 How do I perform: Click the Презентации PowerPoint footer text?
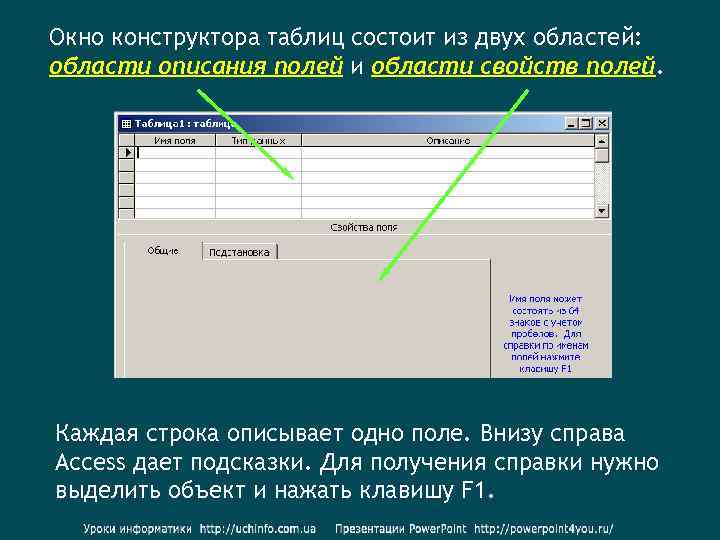point(400,529)
